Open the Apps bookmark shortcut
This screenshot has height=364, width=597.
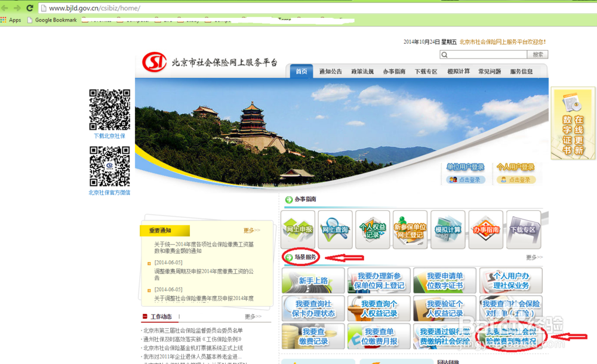pos(11,20)
